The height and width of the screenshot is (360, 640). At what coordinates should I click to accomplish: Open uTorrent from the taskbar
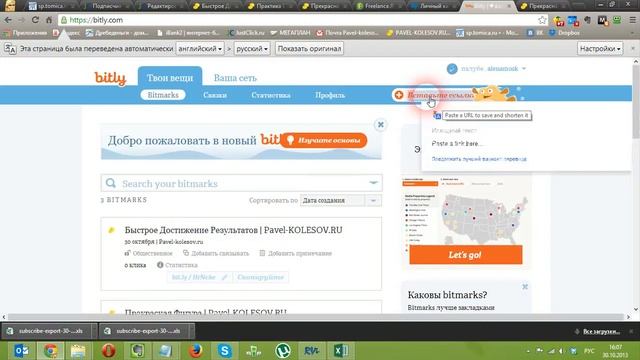283,351
